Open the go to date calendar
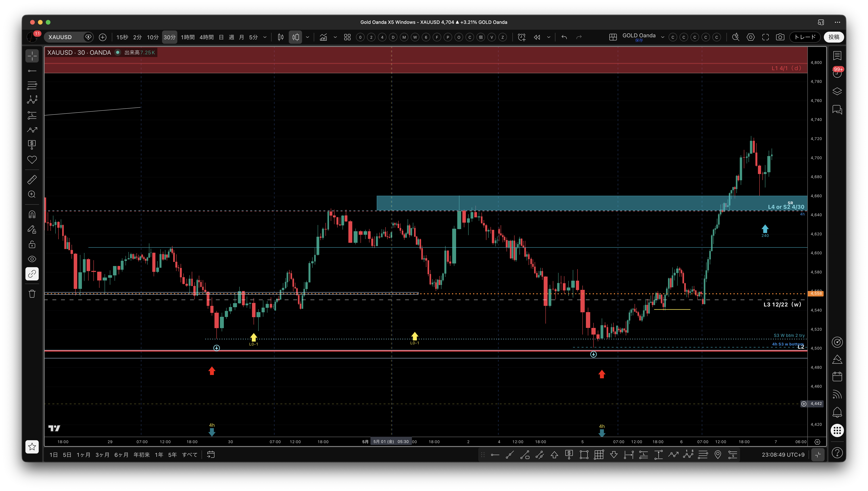This screenshot has width=868, height=491. [x=211, y=455]
